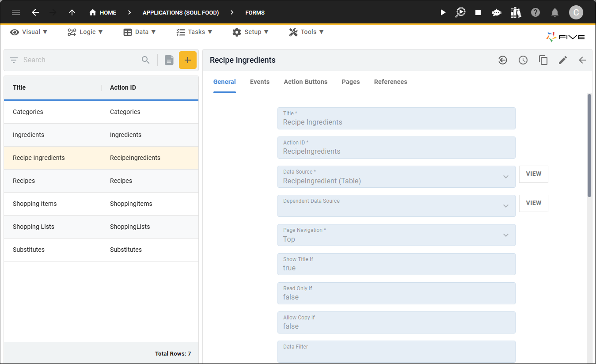Click the copy form icon

point(543,60)
